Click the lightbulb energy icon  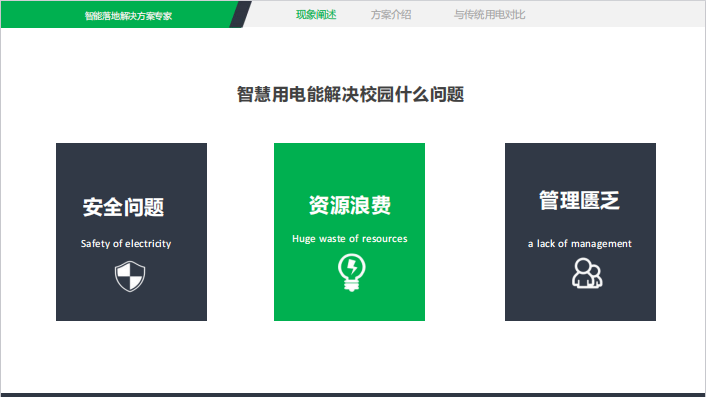coord(352,272)
